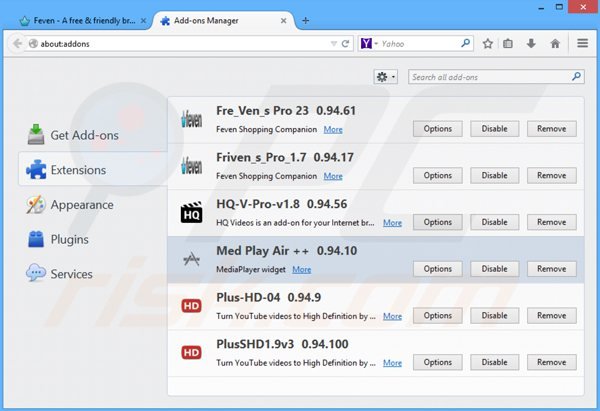The width and height of the screenshot is (600, 411).
Task: Open the Services category
Action: tap(59, 274)
